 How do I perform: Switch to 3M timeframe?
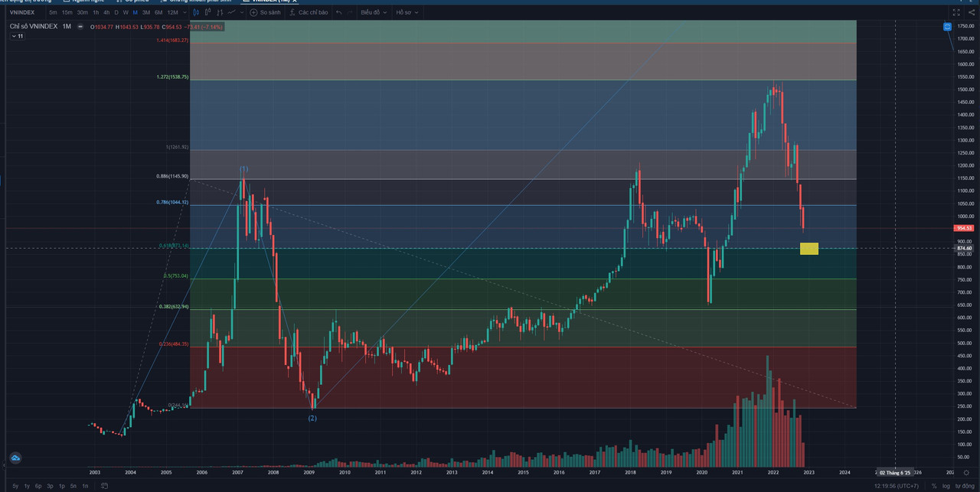pos(146,12)
